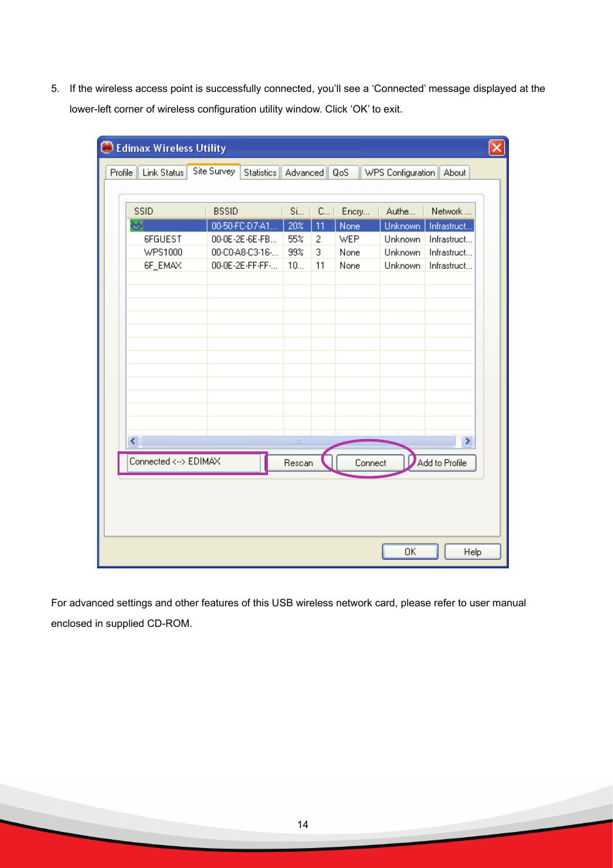
Task: Click OK to exit the utility
Action: pos(411,552)
